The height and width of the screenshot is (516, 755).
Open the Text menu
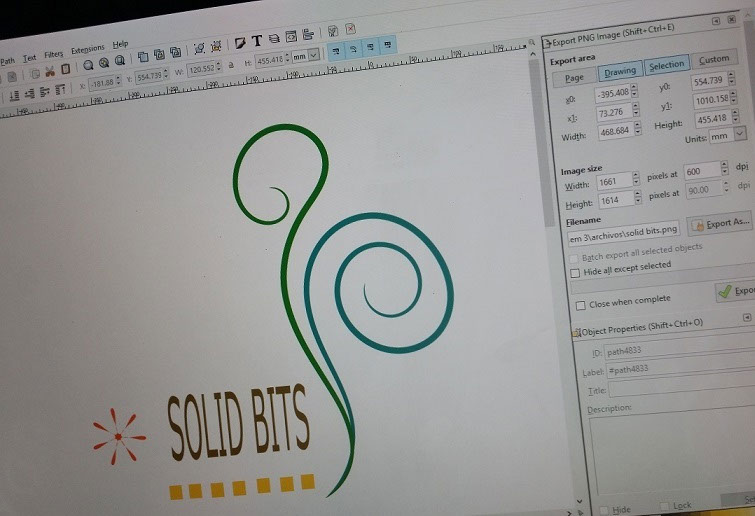coord(30,58)
